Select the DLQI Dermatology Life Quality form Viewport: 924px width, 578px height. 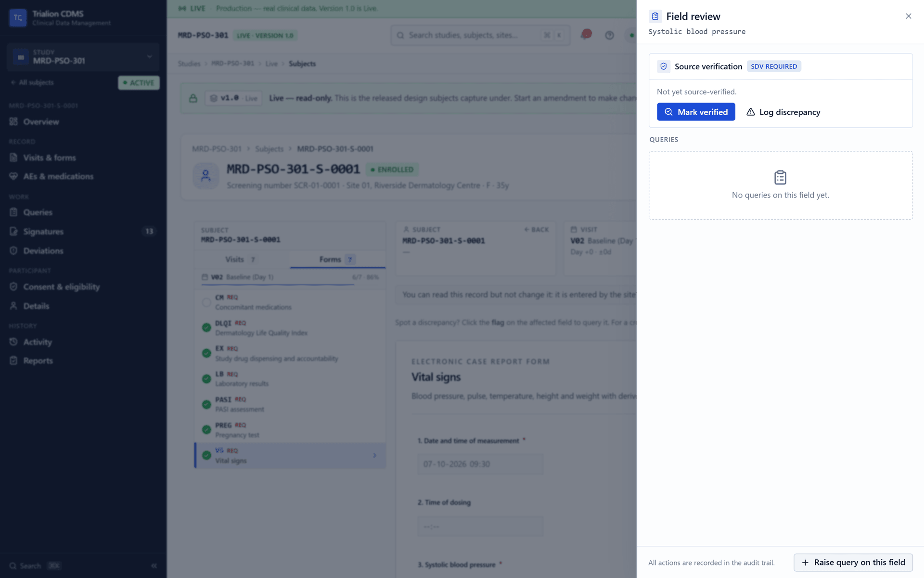[x=290, y=328]
